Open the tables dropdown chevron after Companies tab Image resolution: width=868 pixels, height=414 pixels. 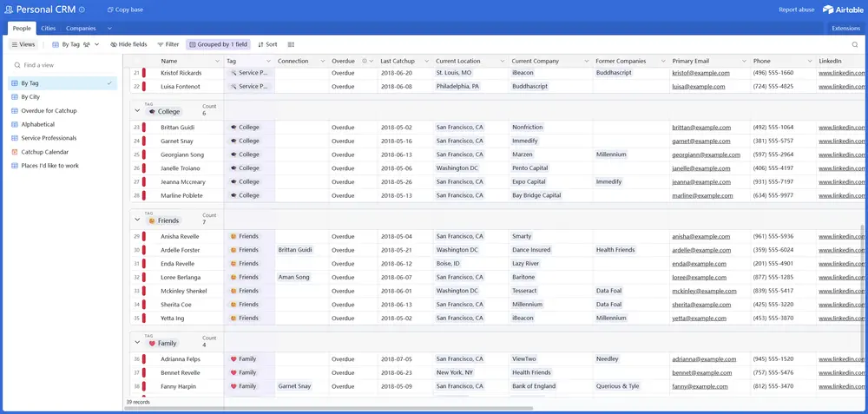109,29
